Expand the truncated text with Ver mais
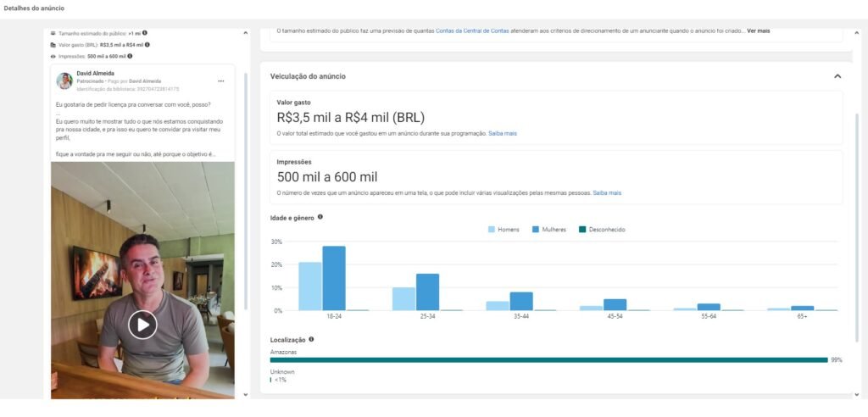 coord(758,31)
